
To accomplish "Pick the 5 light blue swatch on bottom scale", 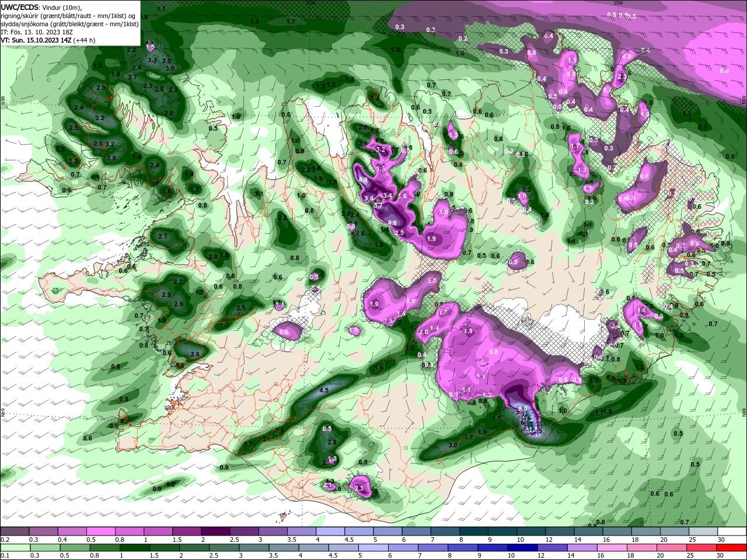I will pos(373,548).
